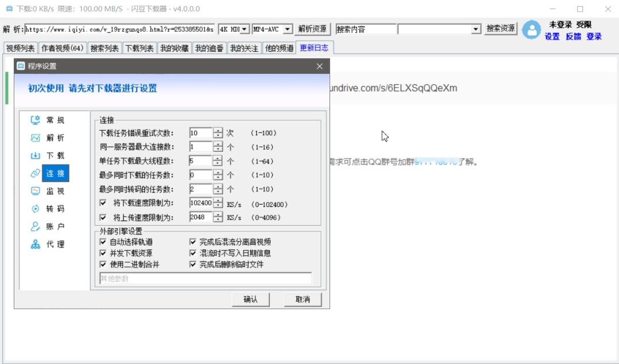This screenshot has height=364, width=619.
Task: Adjust 最多同时下载的任务数 spinner
Action: 218,175
